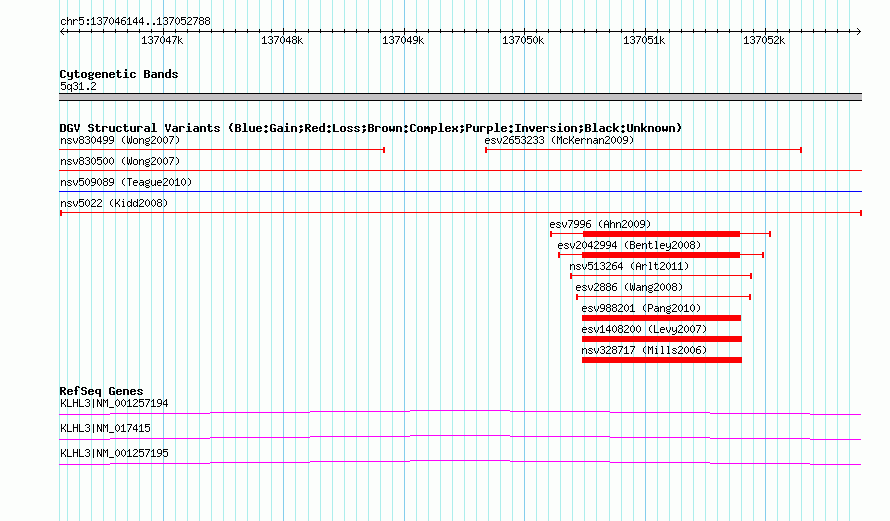The width and height of the screenshot is (890, 521).
Task: Select the Cytogenetic Bands track title
Action: [119, 74]
